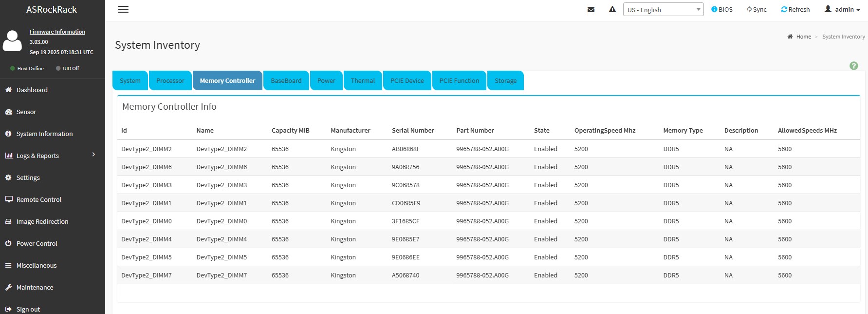Click the Firmware Information link

57,32
